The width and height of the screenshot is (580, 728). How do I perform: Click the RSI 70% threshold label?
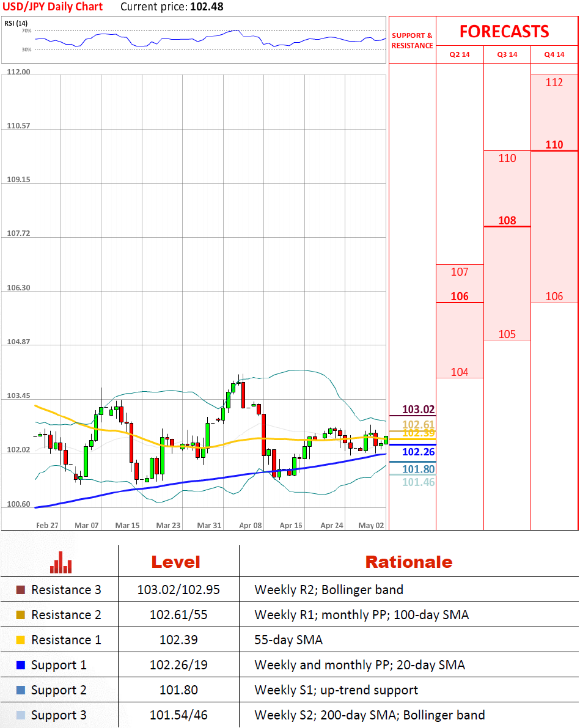26,31
